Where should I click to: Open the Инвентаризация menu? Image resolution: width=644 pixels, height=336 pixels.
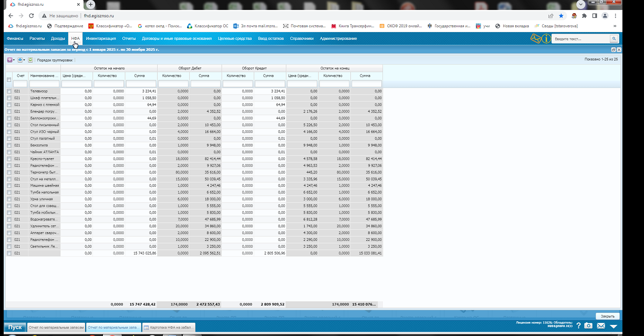coord(101,38)
